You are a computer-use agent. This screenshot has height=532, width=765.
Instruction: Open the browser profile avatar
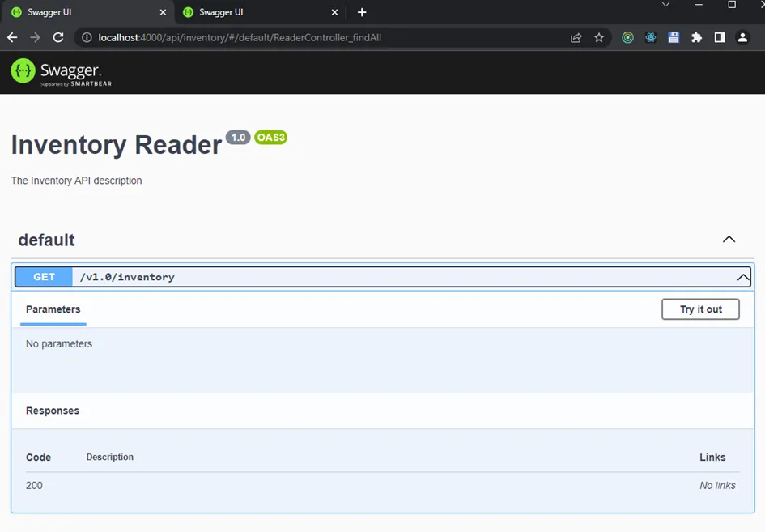742,37
